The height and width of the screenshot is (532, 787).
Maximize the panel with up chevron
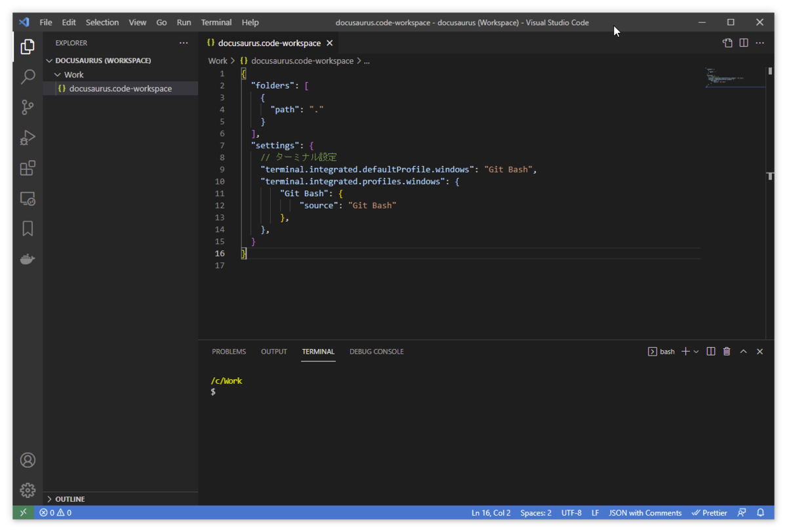pyautogui.click(x=743, y=352)
